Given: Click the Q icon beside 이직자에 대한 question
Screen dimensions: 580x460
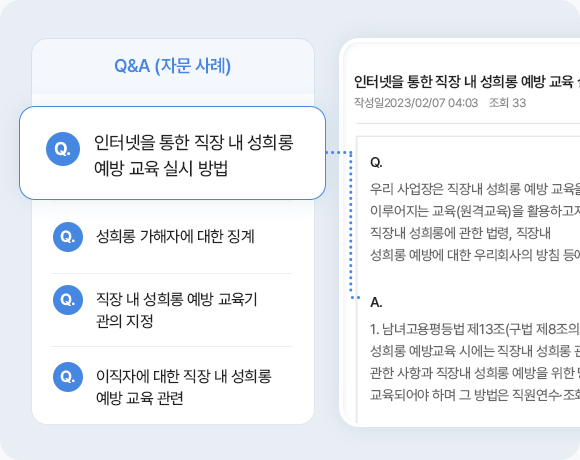Looking at the screenshot, I should click(68, 377).
